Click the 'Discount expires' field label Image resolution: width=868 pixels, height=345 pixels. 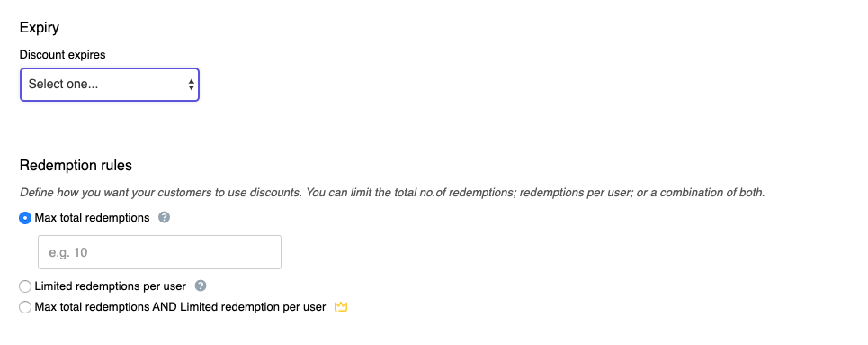(x=63, y=55)
